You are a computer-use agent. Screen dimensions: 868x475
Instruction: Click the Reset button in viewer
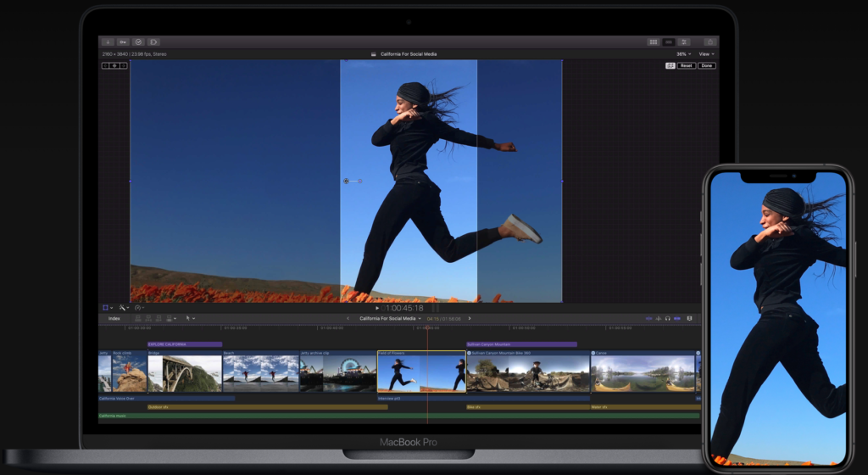[687, 66]
